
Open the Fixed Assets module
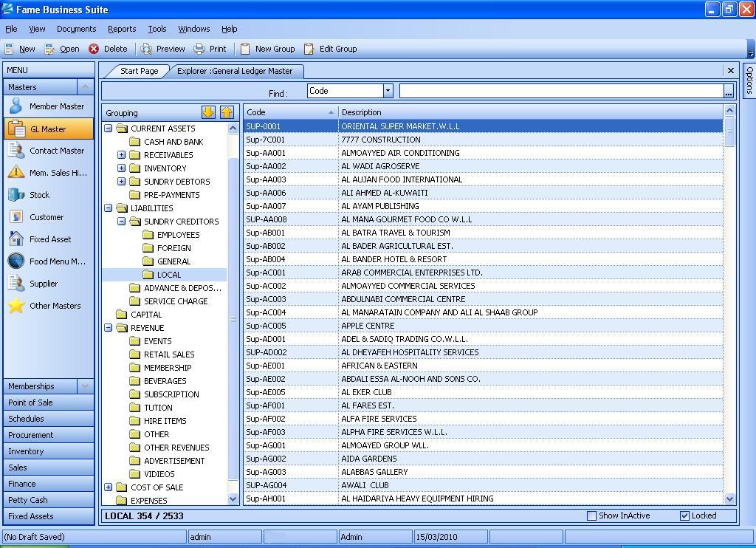(x=49, y=516)
